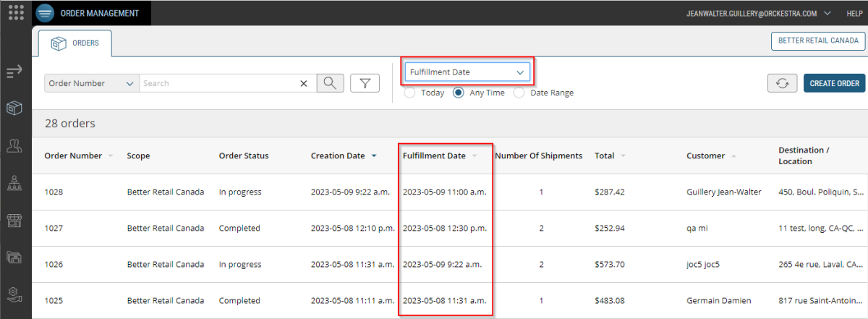
Task: Click the $483.08 total
Action: click(x=609, y=300)
